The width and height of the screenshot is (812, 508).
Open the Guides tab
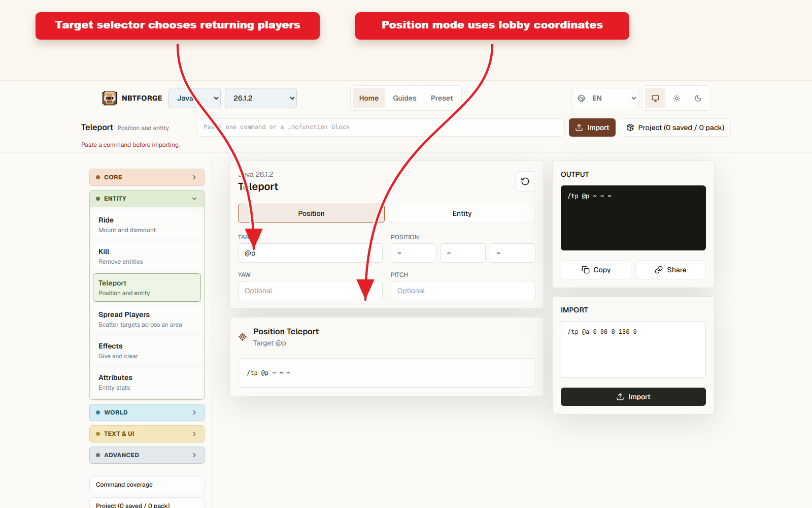404,98
